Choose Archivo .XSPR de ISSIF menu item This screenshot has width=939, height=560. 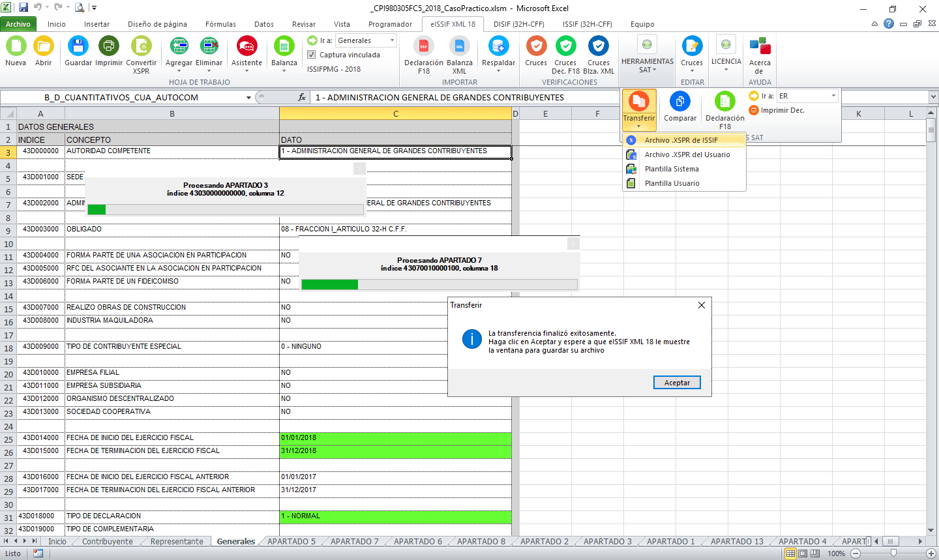click(x=684, y=140)
